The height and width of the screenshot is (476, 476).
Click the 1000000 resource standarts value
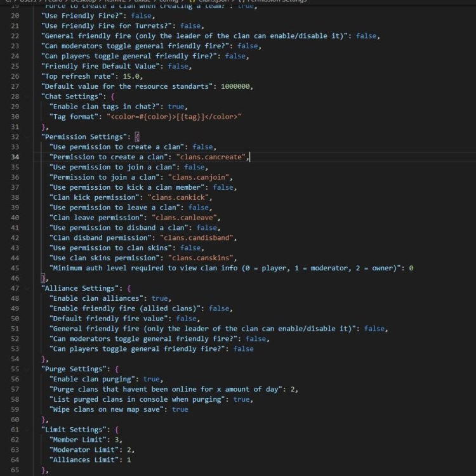[235, 86]
